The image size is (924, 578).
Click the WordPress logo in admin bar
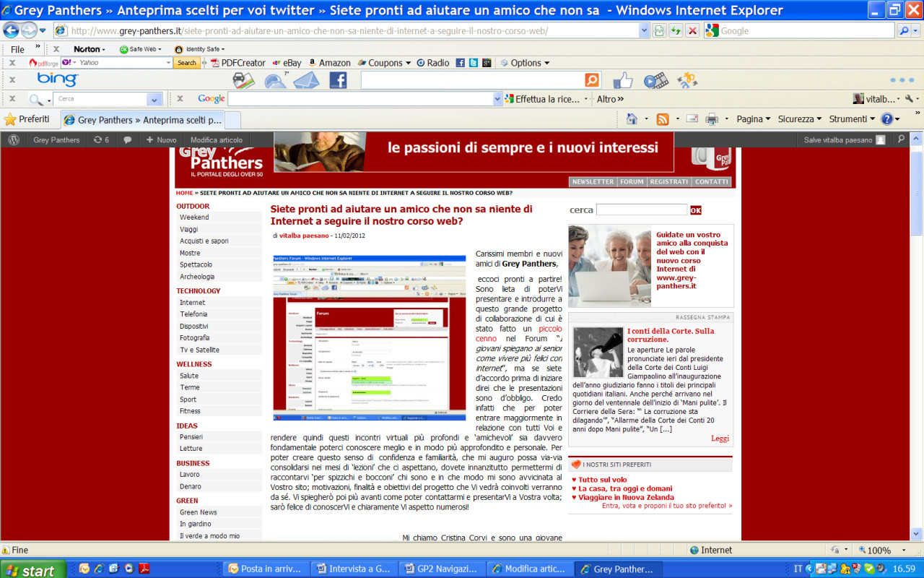click(14, 140)
